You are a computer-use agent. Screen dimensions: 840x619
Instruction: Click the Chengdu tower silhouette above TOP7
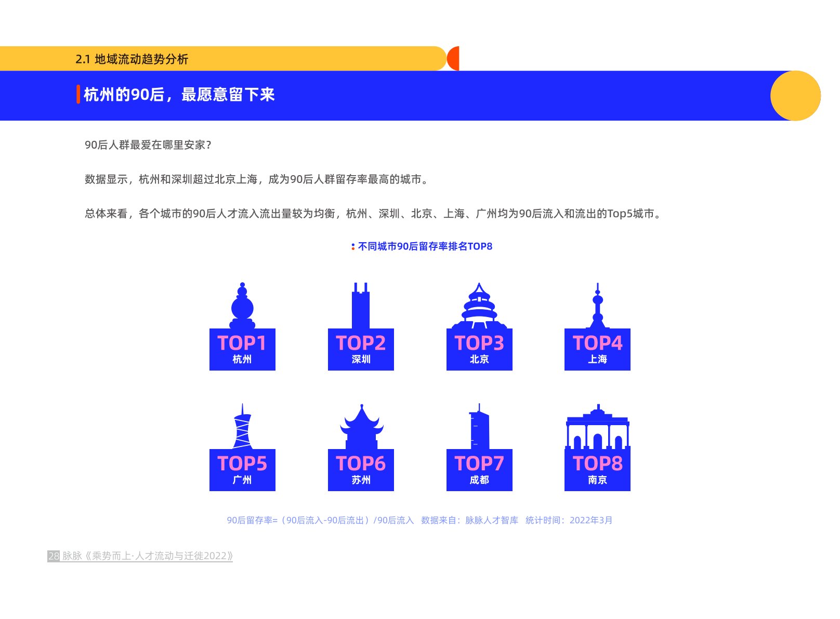479,426
